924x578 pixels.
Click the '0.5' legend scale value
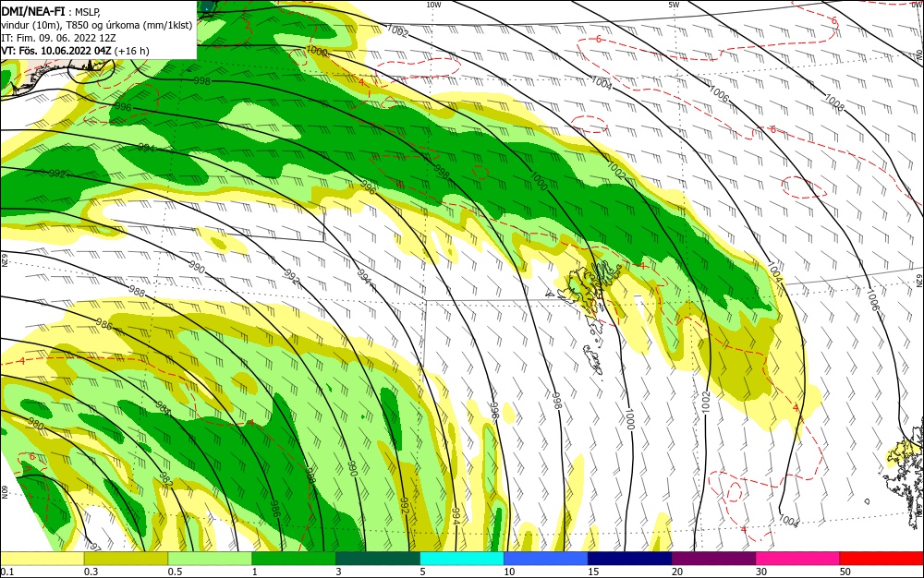tap(175, 572)
